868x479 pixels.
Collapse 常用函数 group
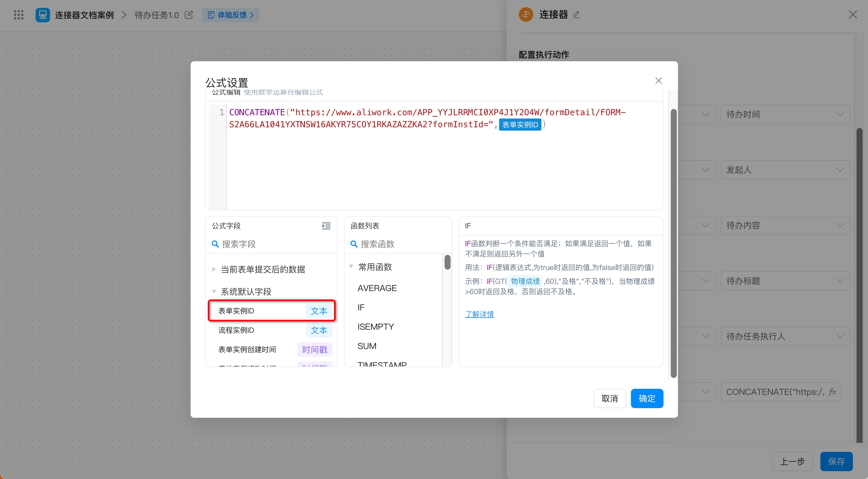pos(351,266)
